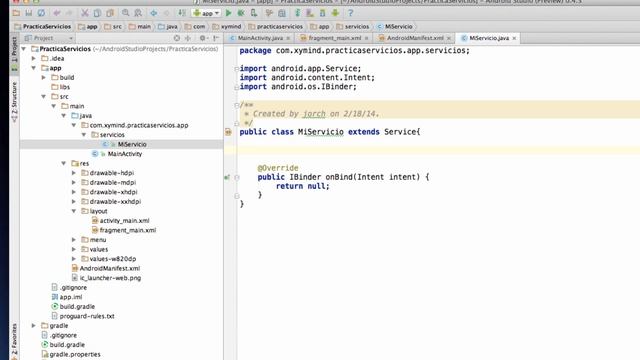Collapse the PracticaServicios root node

24,49
